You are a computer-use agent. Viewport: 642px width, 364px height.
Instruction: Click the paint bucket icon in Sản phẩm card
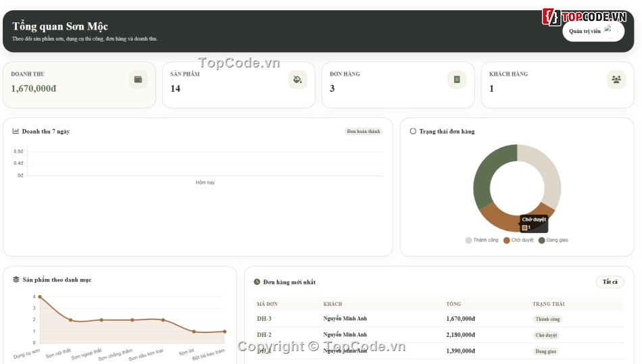297,79
